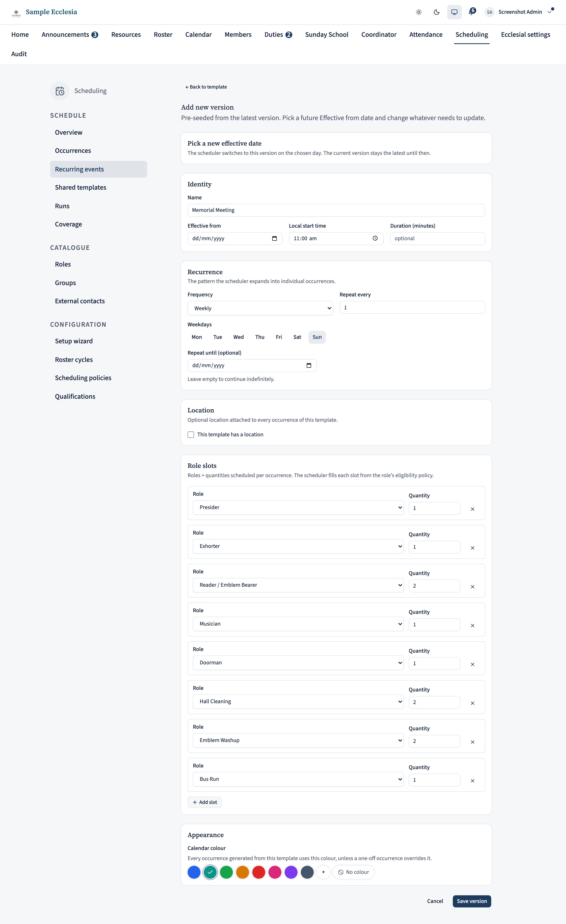Open Effective from calendar picker icon
Image resolution: width=566 pixels, height=924 pixels.
[274, 239]
